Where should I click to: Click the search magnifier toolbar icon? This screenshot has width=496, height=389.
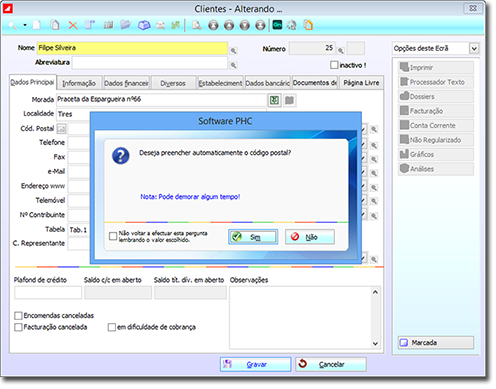(x=12, y=25)
